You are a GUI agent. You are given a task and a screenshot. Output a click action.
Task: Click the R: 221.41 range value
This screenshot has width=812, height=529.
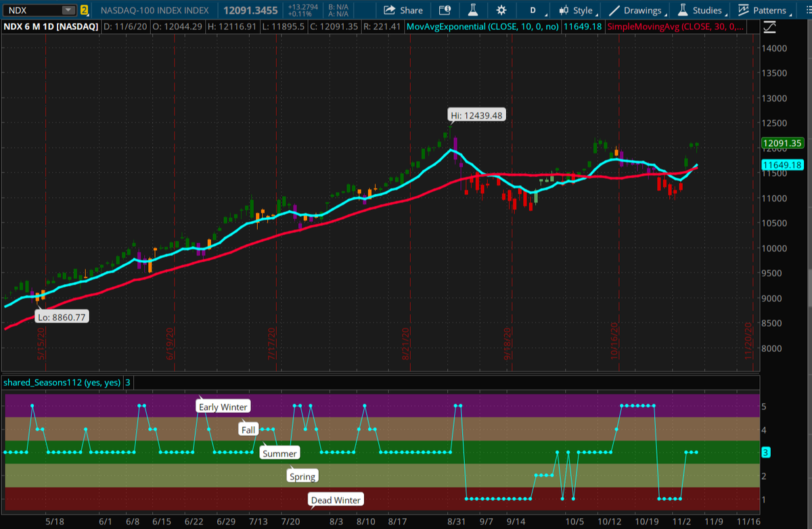coord(382,27)
